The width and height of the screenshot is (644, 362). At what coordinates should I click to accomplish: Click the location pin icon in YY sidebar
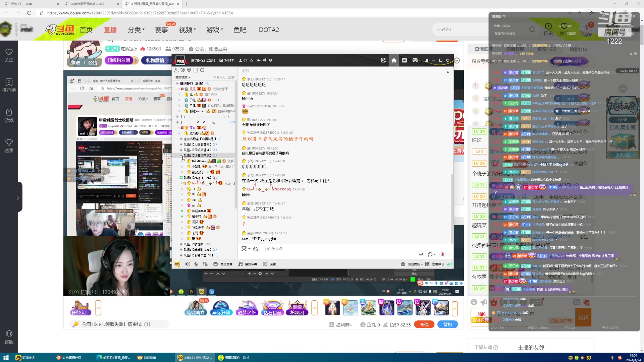click(189, 70)
